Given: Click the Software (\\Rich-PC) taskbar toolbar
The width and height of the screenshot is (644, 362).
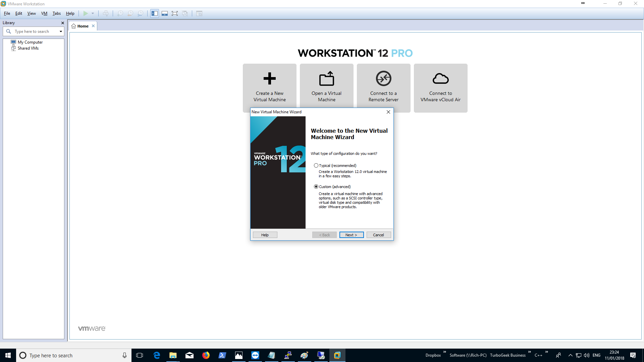Looking at the screenshot, I should tap(468, 355).
